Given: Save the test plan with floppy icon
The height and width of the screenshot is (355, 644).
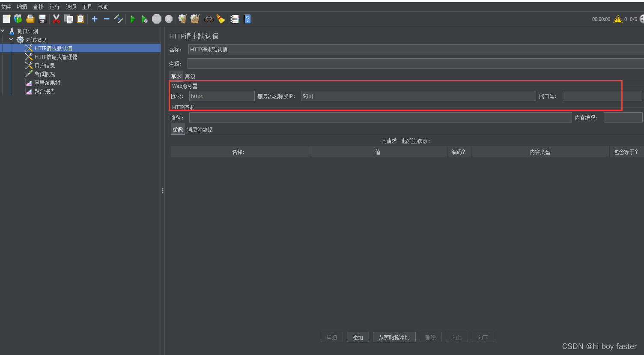Looking at the screenshot, I should pyautogui.click(x=42, y=19).
